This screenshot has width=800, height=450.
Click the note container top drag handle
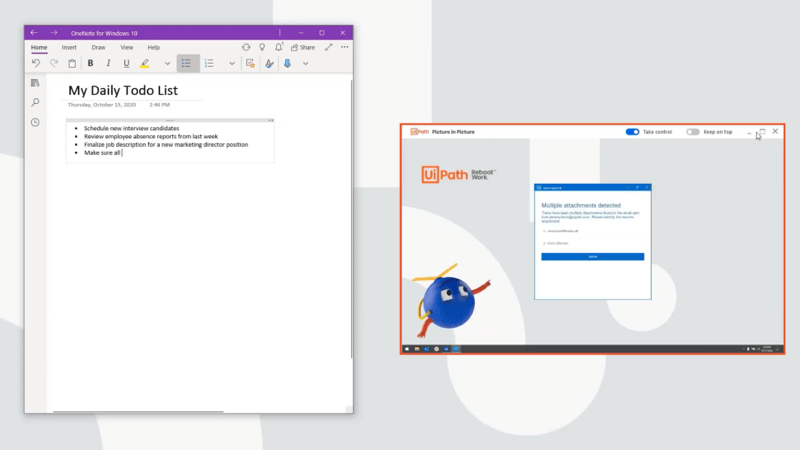tap(170, 120)
